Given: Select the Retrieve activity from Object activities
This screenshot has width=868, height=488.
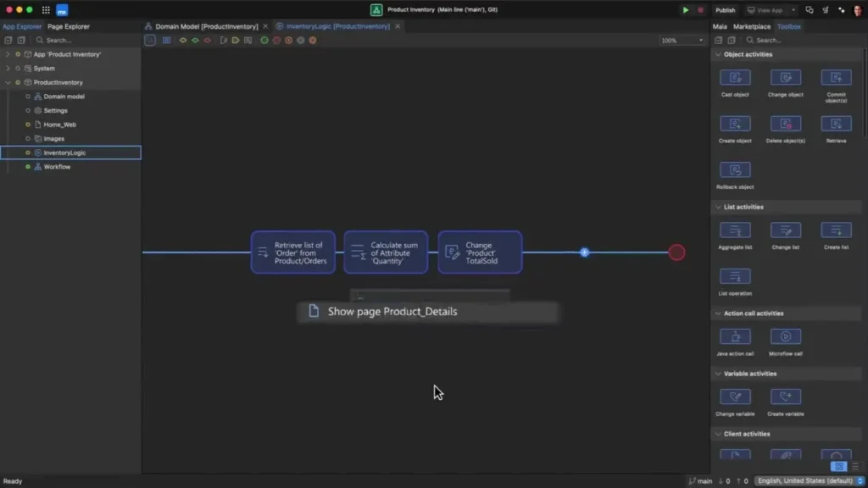Looking at the screenshot, I should (x=836, y=125).
